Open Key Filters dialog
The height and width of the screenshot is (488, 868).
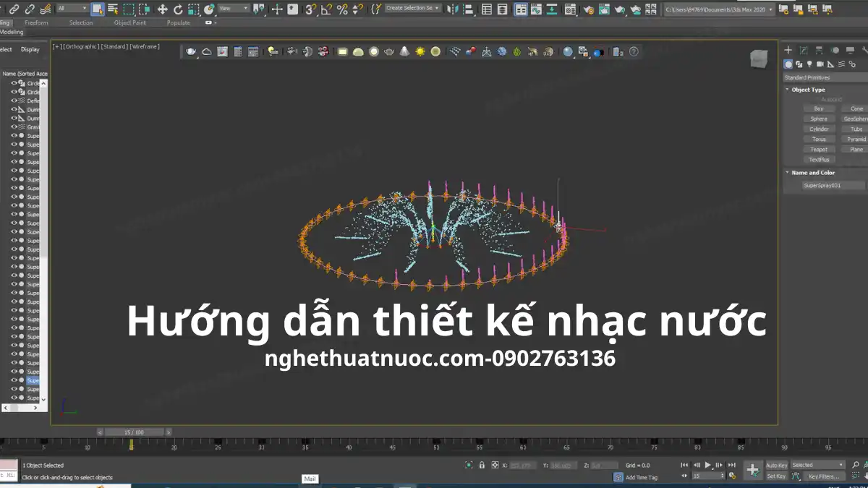click(825, 476)
